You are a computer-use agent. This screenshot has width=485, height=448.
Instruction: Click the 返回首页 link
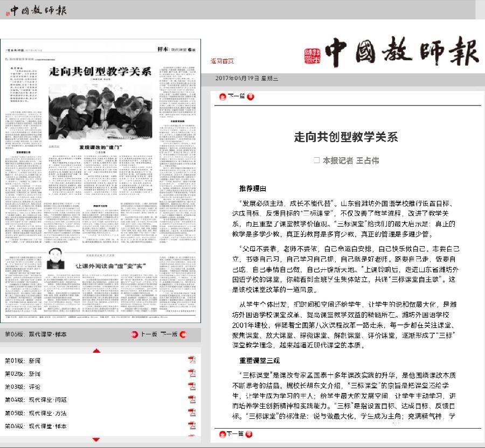(222, 61)
